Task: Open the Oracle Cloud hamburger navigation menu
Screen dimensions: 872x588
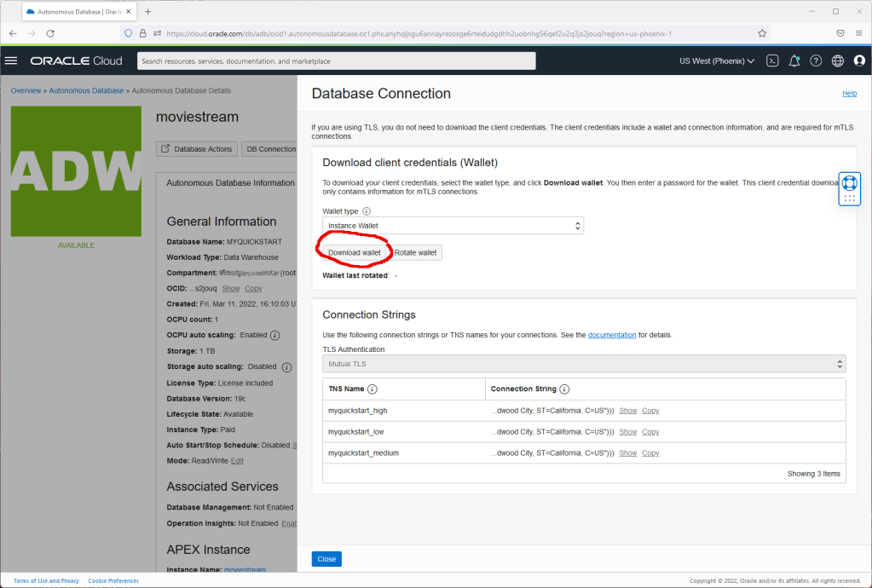Action: pyautogui.click(x=11, y=61)
